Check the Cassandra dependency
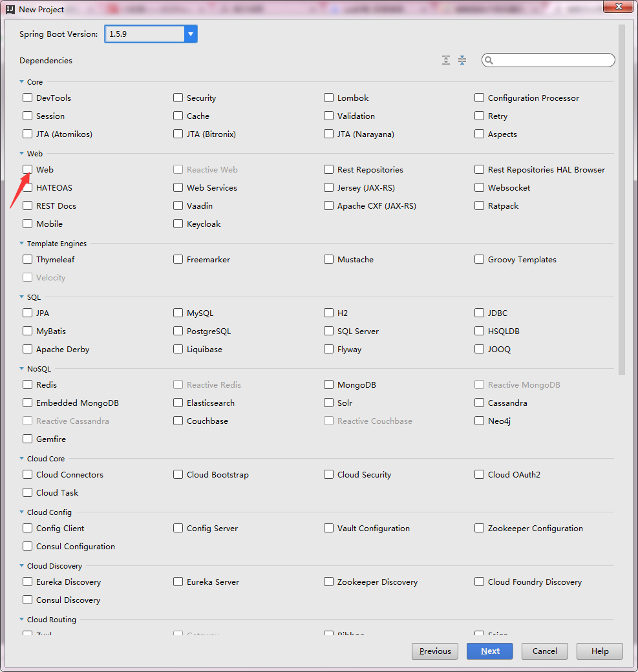This screenshot has width=638, height=672. pyautogui.click(x=479, y=403)
